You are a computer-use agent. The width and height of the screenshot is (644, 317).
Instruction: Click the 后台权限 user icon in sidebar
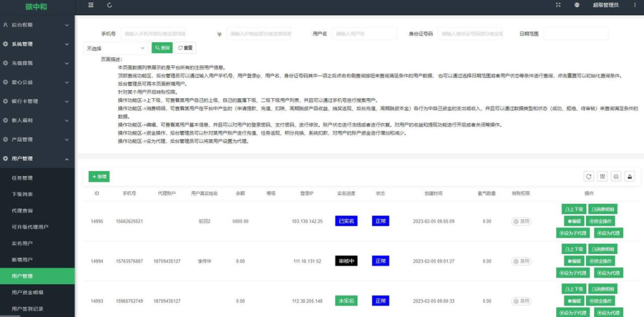5,25
